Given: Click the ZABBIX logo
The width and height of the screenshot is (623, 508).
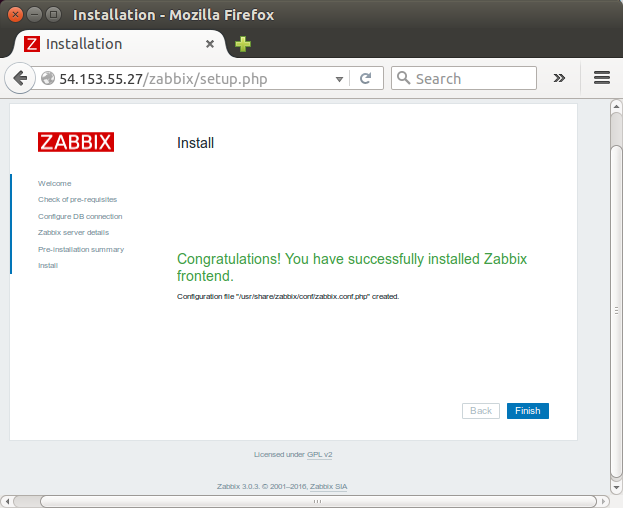Looking at the screenshot, I should [76, 142].
